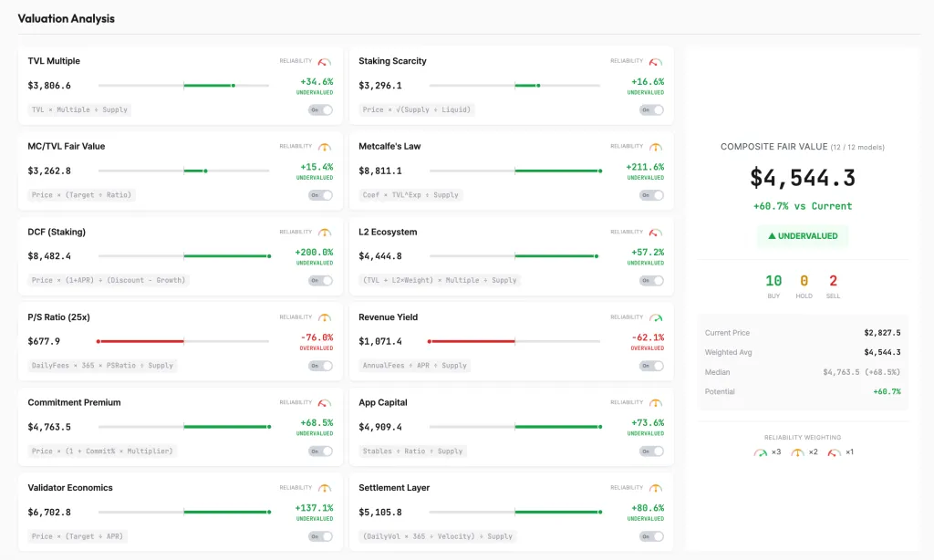
Task: Click the TVL × Multiple ÷ Supply formula
Action: coord(79,109)
